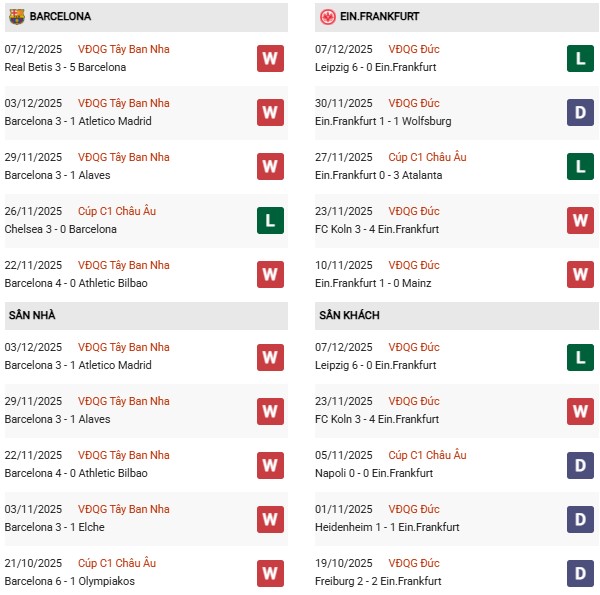Screen dimensions: 600x595
Task: Click D badge for Napoli 0-0 Ein.Frankfurt
Action: tap(580, 465)
